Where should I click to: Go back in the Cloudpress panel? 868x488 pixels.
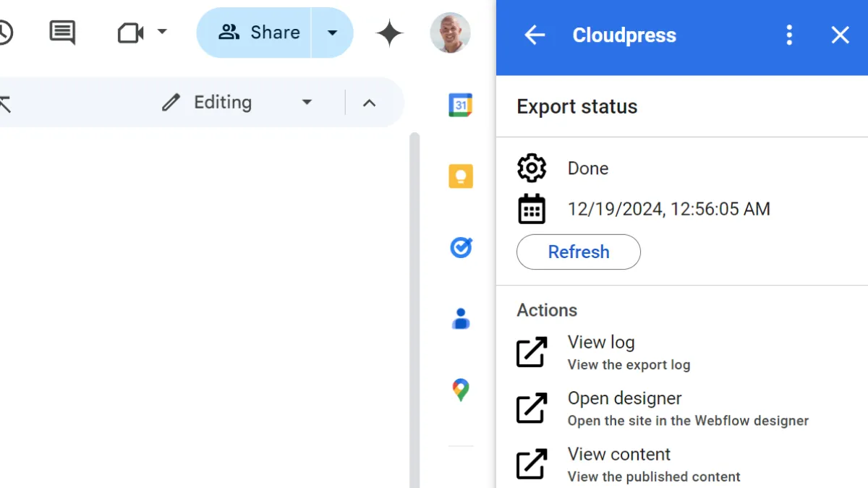pyautogui.click(x=535, y=35)
